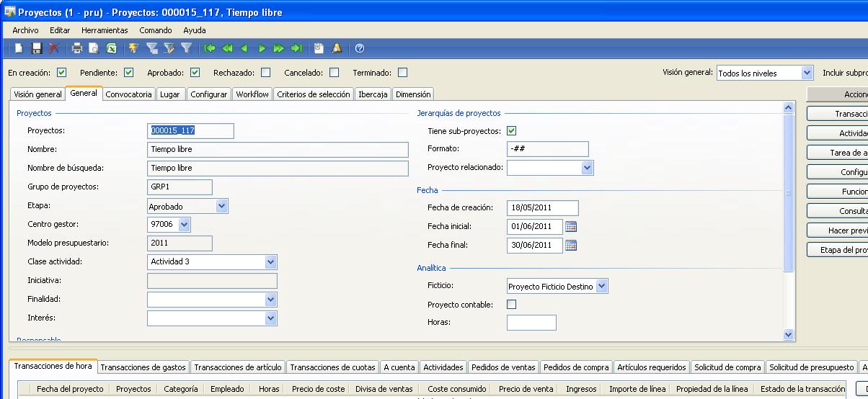
Task: Toggle the Pendiente checkbox
Action: (x=128, y=72)
